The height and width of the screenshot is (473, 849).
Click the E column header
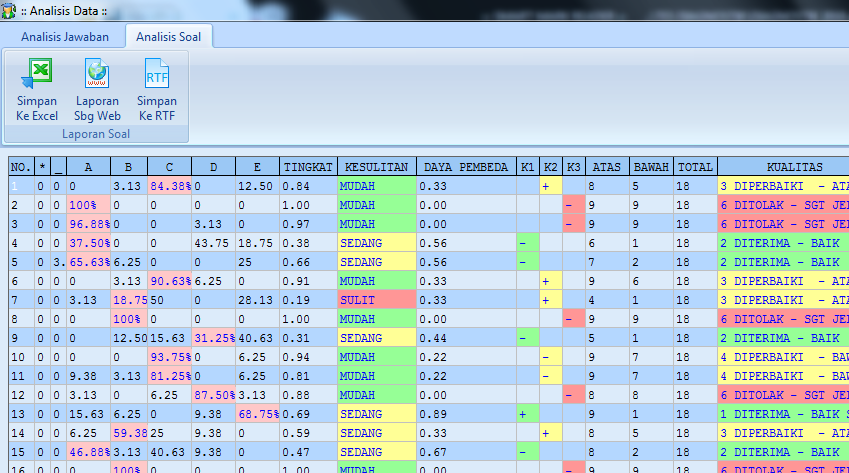[x=257, y=167]
